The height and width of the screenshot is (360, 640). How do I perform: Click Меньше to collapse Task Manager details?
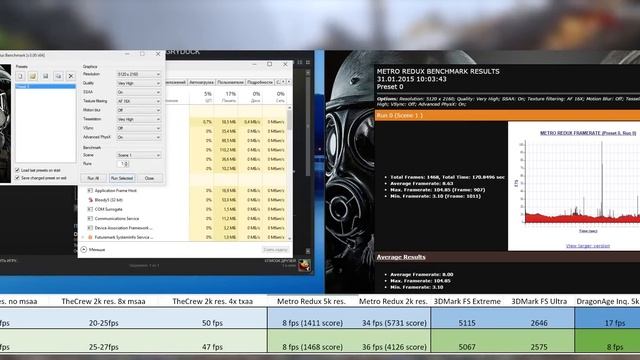coord(97,249)
